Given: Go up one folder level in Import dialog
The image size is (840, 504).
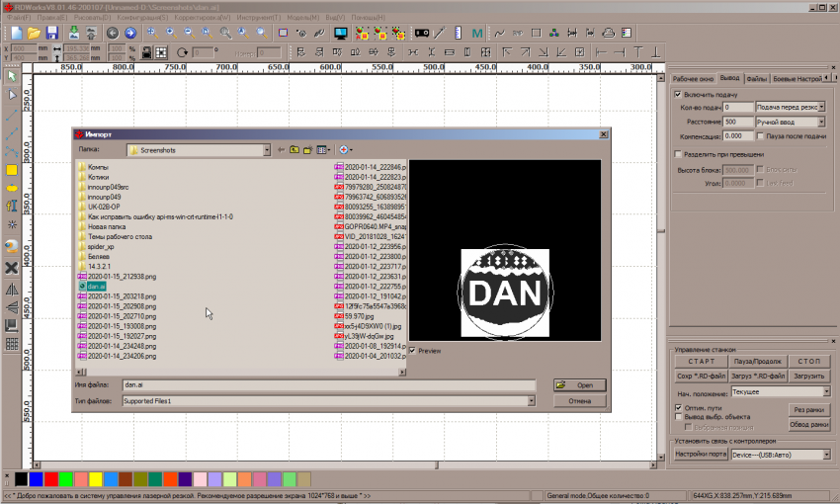Looking at the screenshot, I should 294,149.
